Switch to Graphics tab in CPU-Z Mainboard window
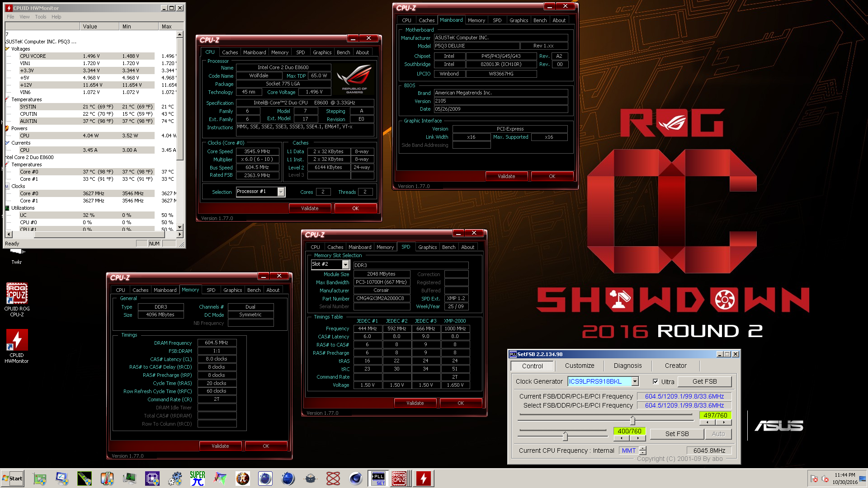Image resolution: width=868 pixels, height=488 pixels. (x=519, y=20)
